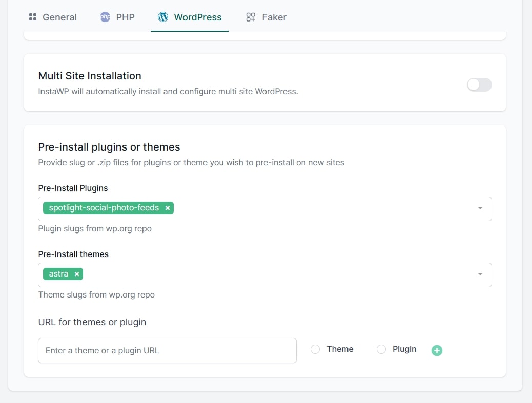Open the General tab
The height and width of the screenshot is (403, 532).
point(53,17)
